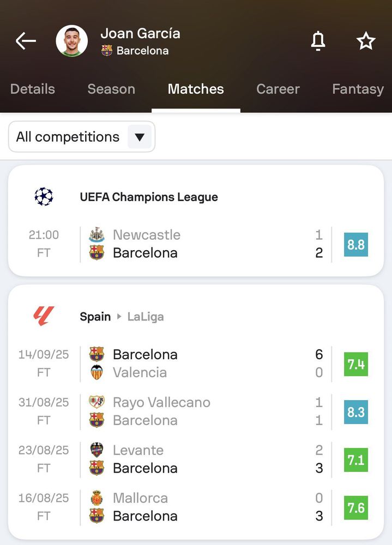Click the Levante club crest
Image resolution: width=392 pixels, height=545 pixels.
[96, 450]
